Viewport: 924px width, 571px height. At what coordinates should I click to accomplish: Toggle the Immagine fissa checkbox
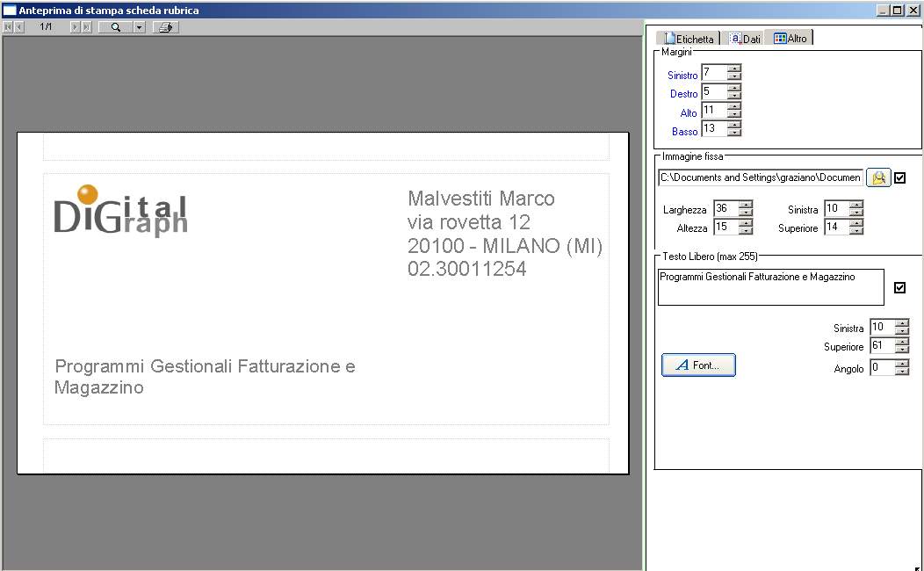point(899,177)
